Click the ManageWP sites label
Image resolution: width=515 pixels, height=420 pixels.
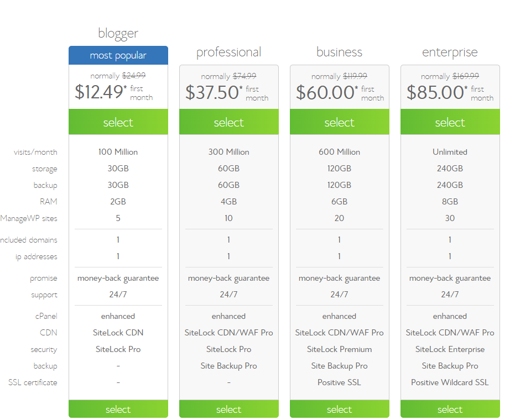29,218
